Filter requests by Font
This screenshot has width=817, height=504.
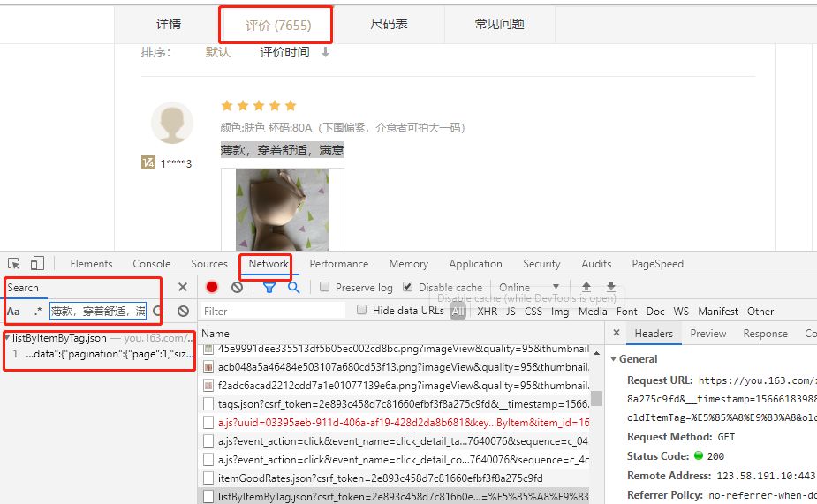(x=627, y=312)
